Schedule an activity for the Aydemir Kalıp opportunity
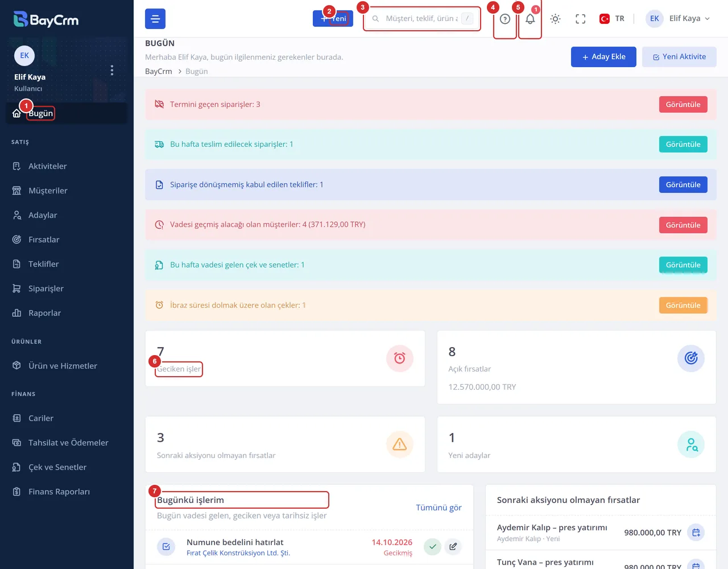728x569 pixels. (x=696, y=533)
